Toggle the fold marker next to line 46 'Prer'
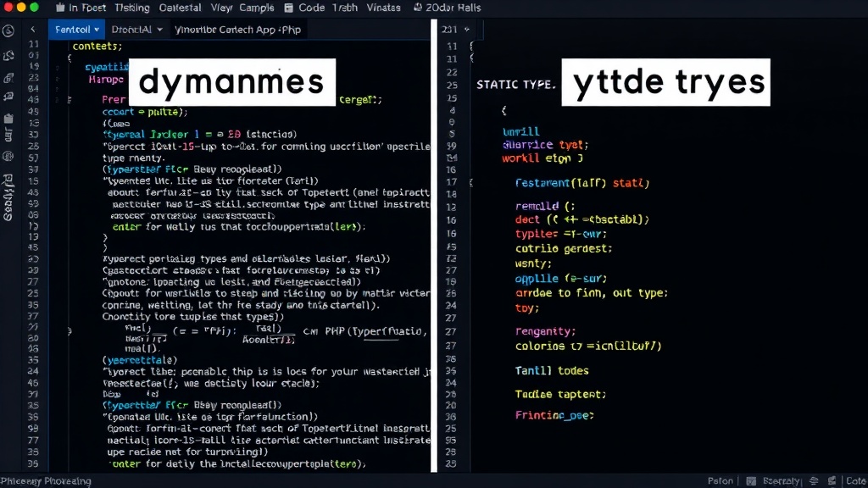 [70, 100]
